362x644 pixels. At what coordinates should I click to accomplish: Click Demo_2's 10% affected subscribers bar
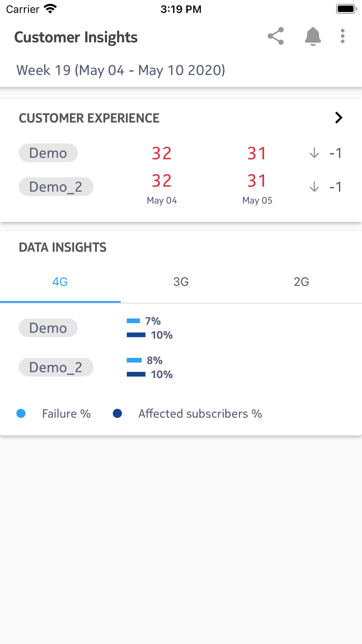click(x=136, y=374)
